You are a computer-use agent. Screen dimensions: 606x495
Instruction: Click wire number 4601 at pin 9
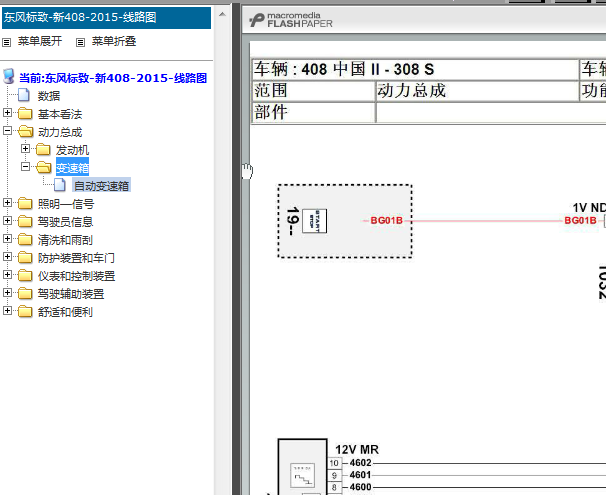click(x=361, y=475)
